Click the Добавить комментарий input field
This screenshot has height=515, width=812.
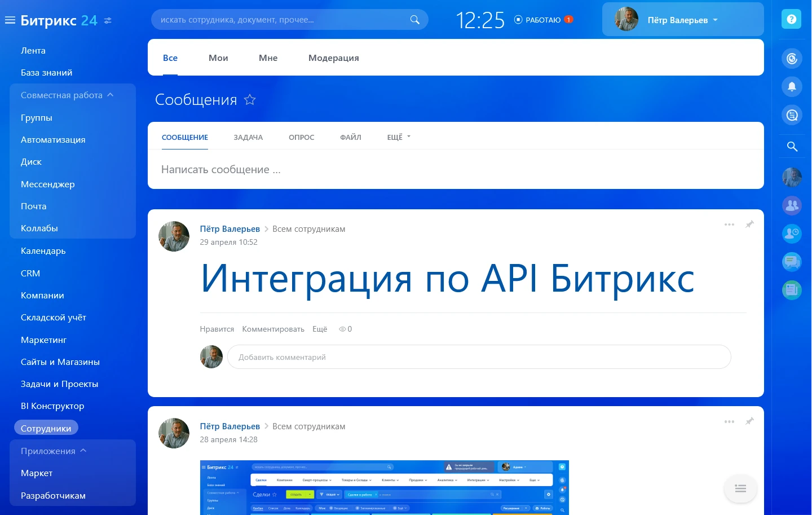pyautogui.click(x=479, y=356)
